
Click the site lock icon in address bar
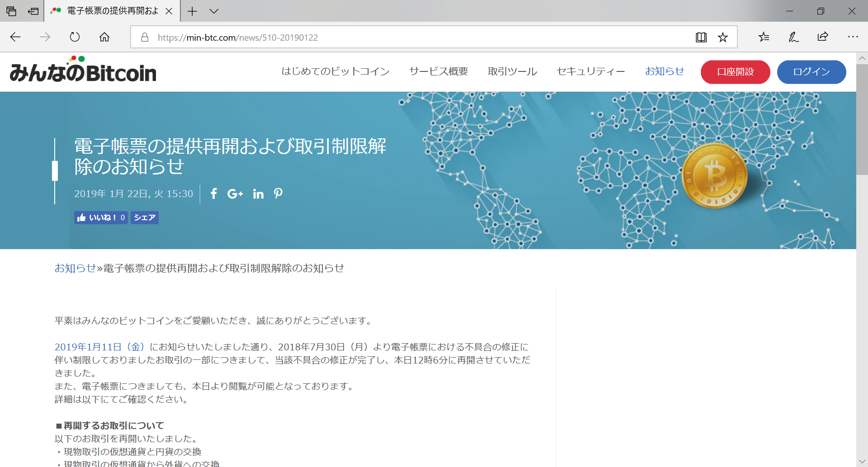pyautogui.click(x=145, y=37)
